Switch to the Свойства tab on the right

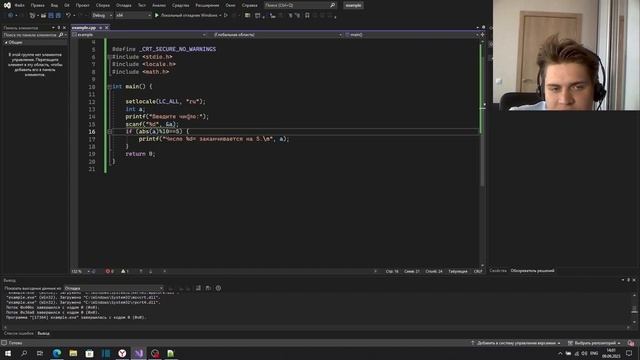tap(498, 271)
